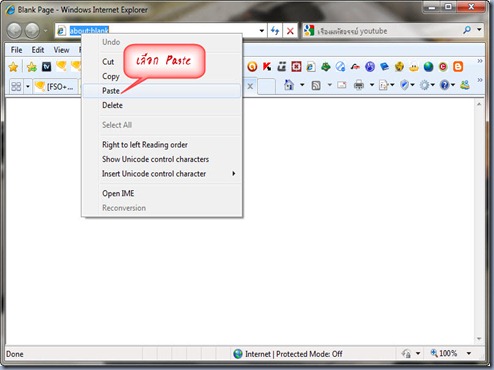Open the blue-green globe favorite icon
The width and height of the screenshot is (494, 370).
(x=428, y=67)
